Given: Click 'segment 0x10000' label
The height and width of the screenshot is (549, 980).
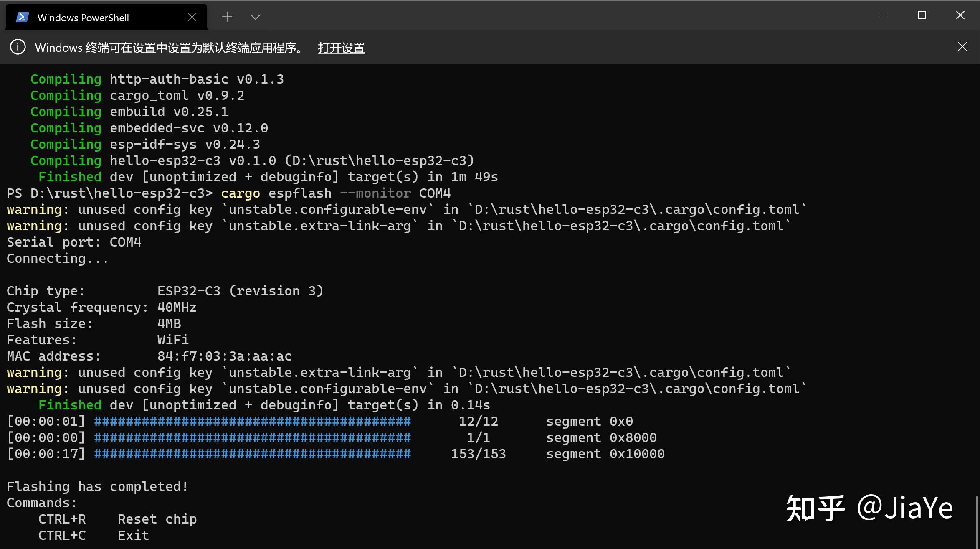Looking at the screenshot, I should [605, 454].
